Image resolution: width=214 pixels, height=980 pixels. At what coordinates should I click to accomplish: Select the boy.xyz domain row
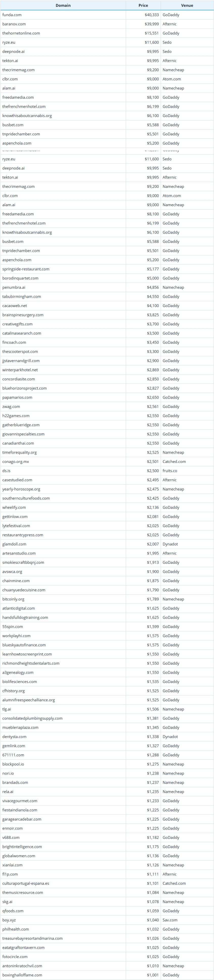9,920
